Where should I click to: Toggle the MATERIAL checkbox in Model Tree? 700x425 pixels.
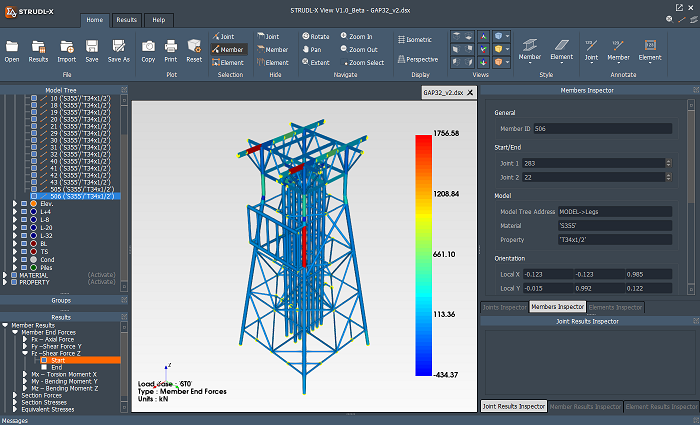[14, 275]
